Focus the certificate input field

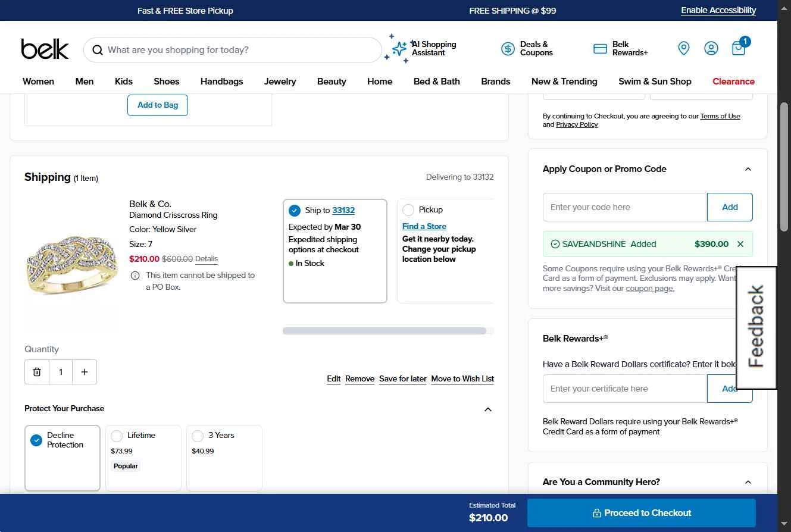click(625, 389)
